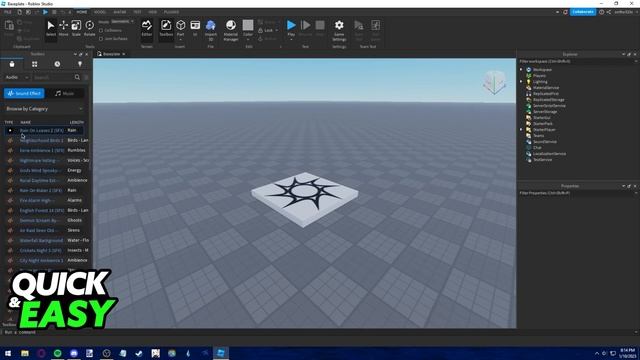Select ServerScriptService in Explorer

coord(549,106)
